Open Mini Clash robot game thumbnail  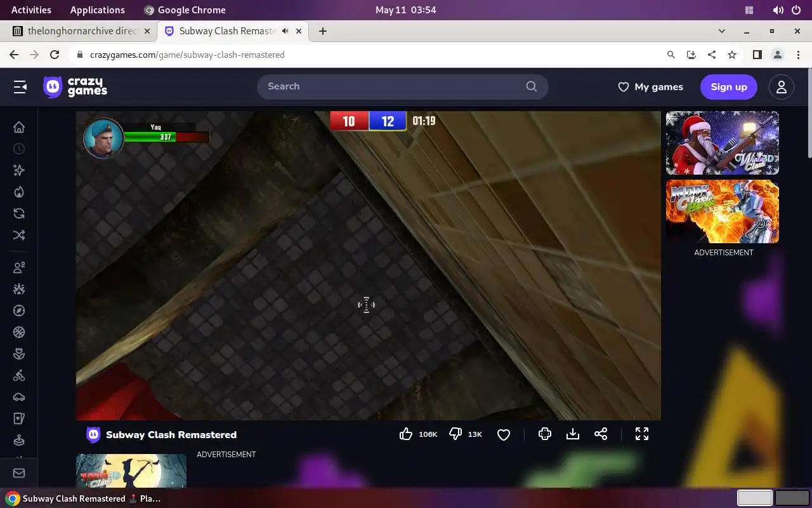coord(723,211)
